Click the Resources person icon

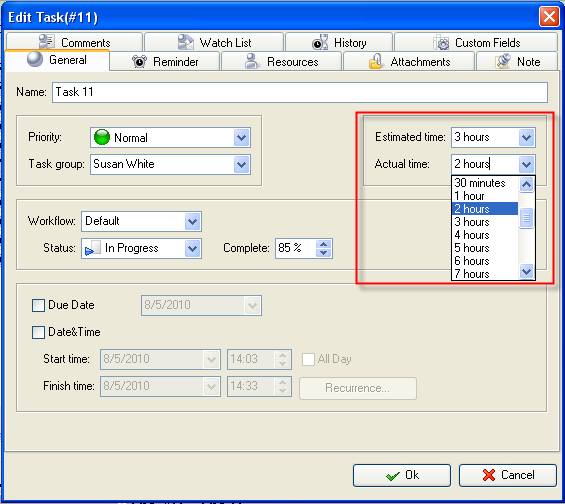click(x=252, y=61)
